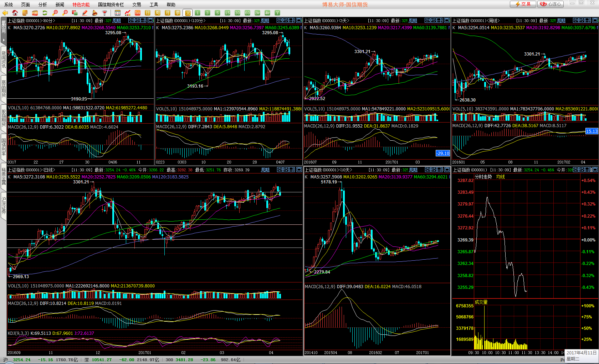Screen dimensions: 599x364
Task: Maximize the 120分 chart panel
Action: pos(299,20)
